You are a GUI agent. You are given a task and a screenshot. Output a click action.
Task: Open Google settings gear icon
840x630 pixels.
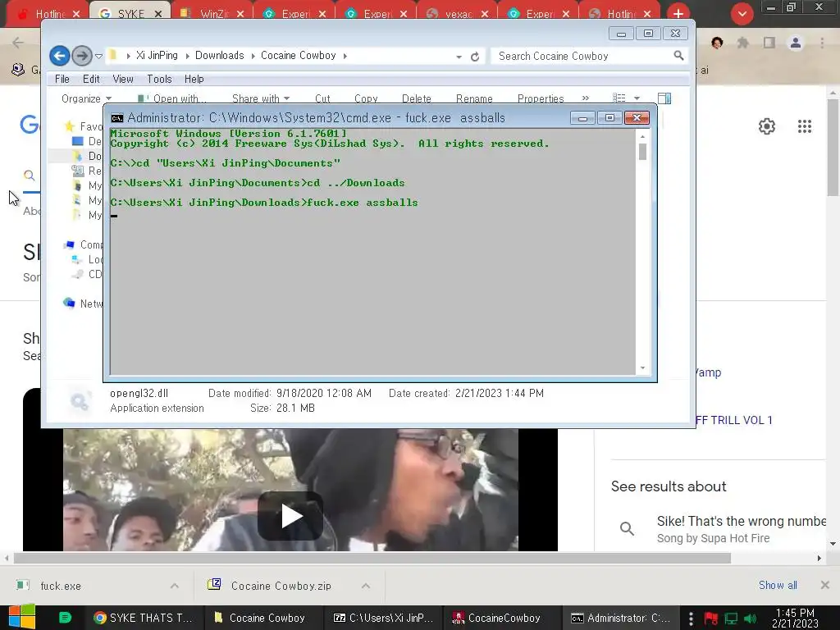(767, 126)
